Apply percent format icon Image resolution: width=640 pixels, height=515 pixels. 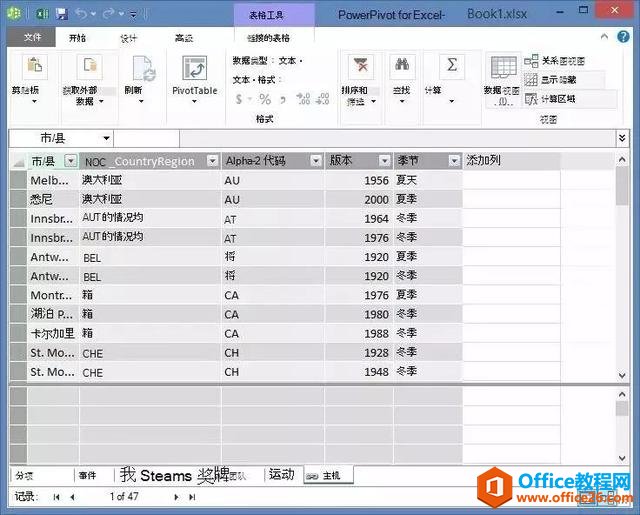pos(265,99)
